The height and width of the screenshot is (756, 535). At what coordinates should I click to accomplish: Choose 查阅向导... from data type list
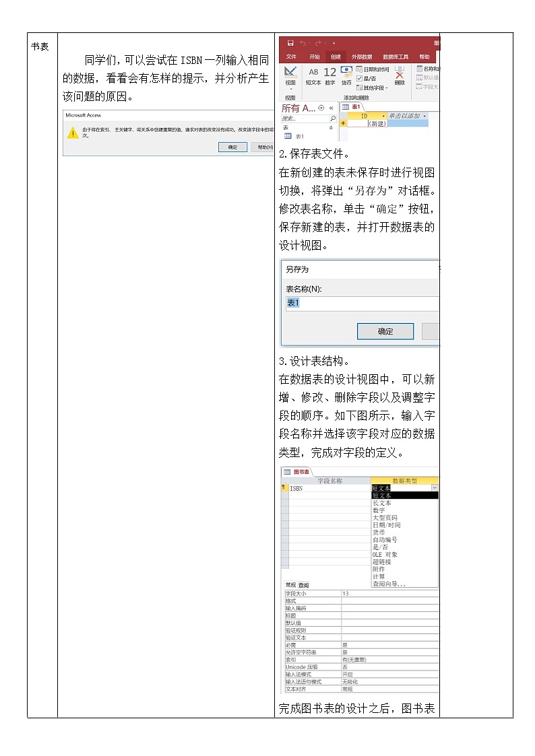[404, 584]
